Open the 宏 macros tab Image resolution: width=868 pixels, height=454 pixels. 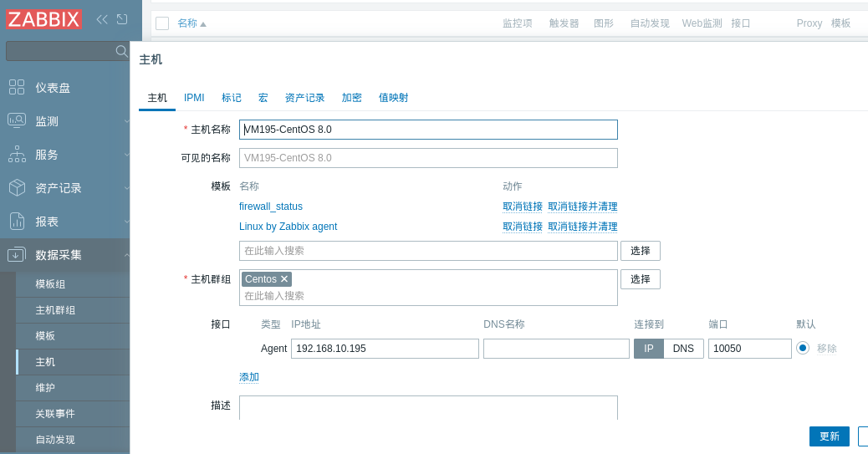(263, 98)
